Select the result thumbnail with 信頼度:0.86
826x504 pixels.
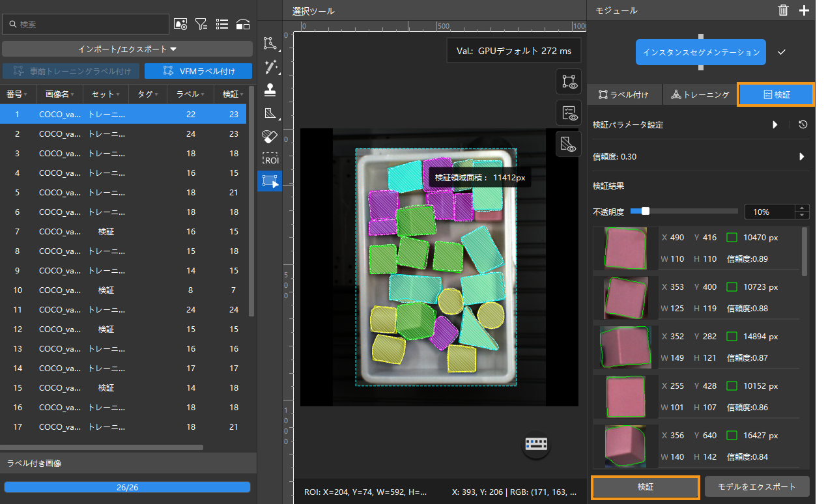(626, 397)
